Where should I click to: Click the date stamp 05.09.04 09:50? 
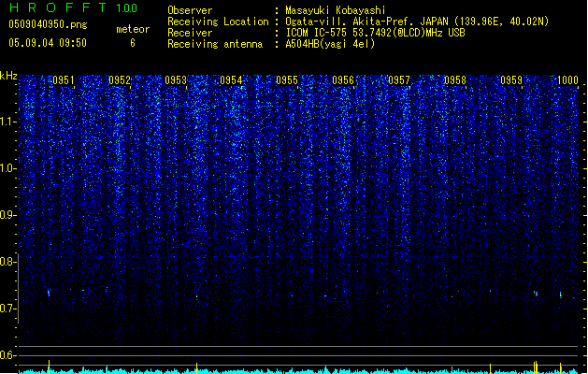(x=48, y=43)
